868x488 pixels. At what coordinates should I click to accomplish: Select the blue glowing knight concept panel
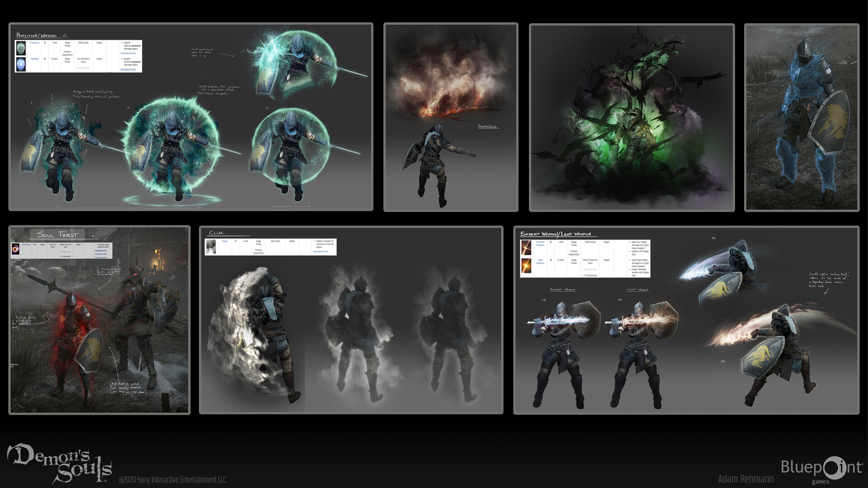point(802,117)
